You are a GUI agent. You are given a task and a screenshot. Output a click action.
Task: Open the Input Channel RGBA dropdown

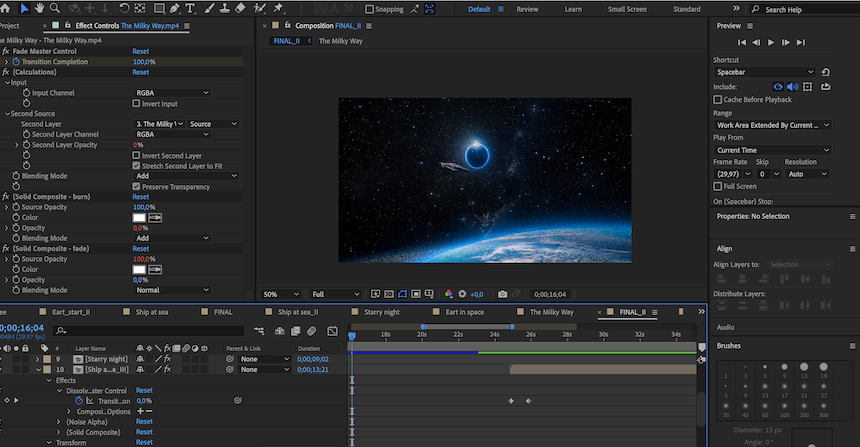tap(172, 93)
